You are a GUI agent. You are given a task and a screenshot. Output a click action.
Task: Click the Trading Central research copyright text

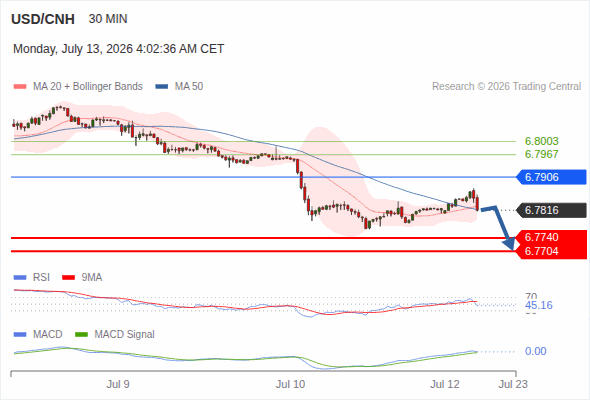coord(506,87)
